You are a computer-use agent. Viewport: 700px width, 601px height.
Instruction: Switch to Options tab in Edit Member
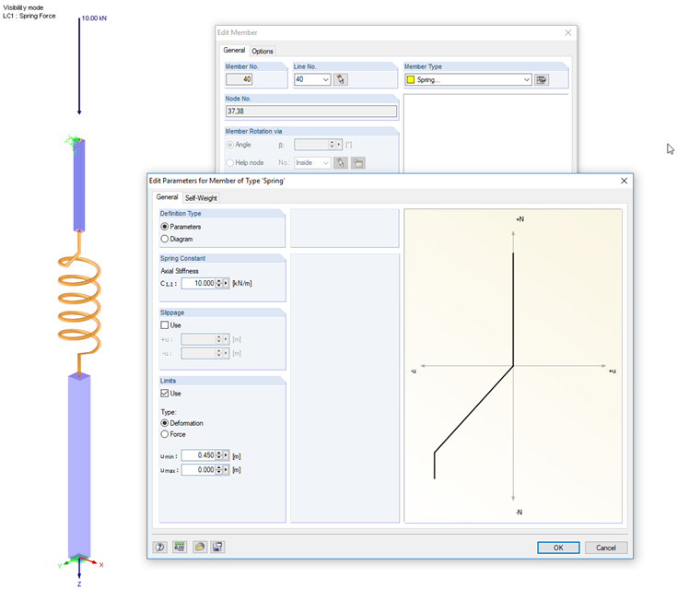[262, 51]
